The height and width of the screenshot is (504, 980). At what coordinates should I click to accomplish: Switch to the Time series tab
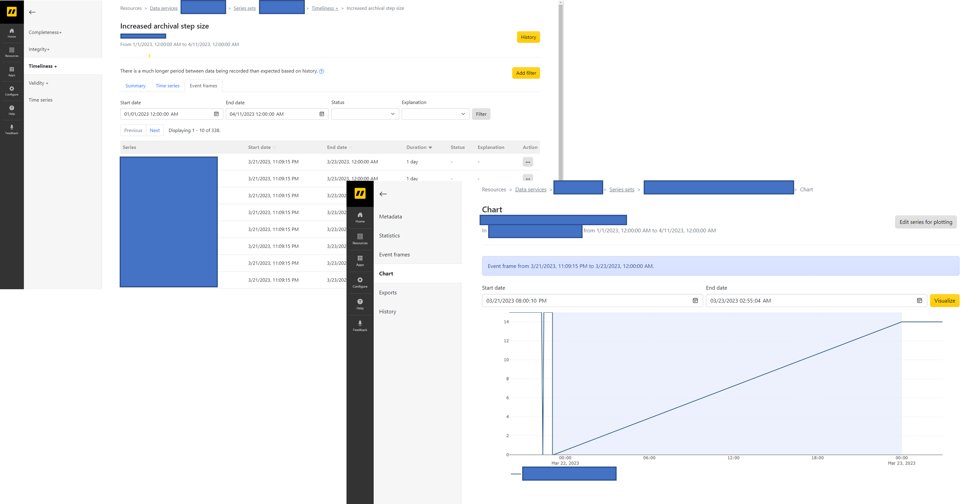167,86
